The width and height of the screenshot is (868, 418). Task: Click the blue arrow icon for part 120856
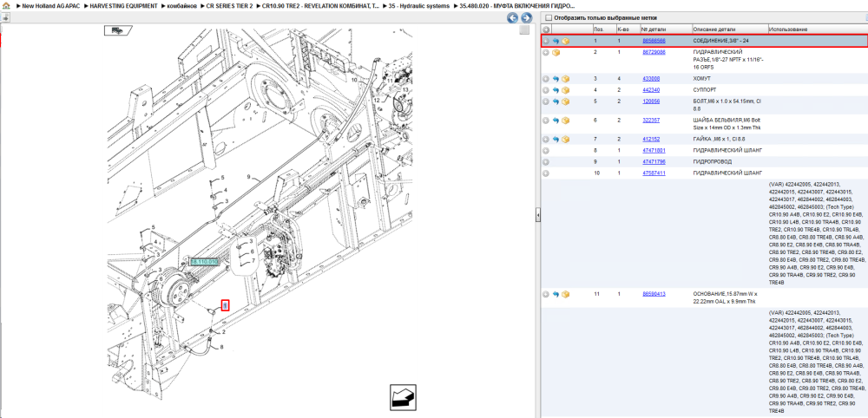(x=556, y=101)
